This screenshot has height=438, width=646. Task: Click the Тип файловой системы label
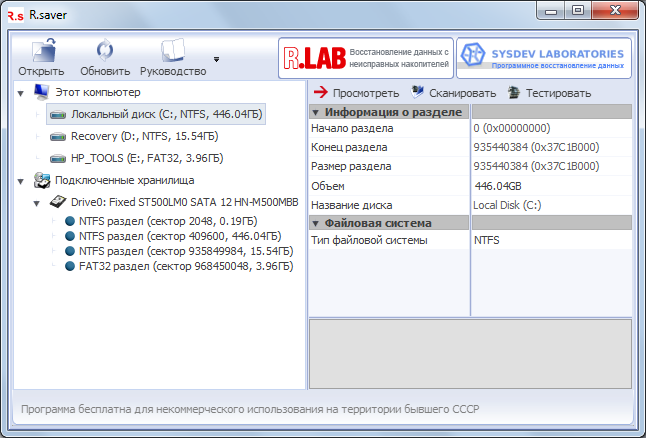(x=369, y=240)
